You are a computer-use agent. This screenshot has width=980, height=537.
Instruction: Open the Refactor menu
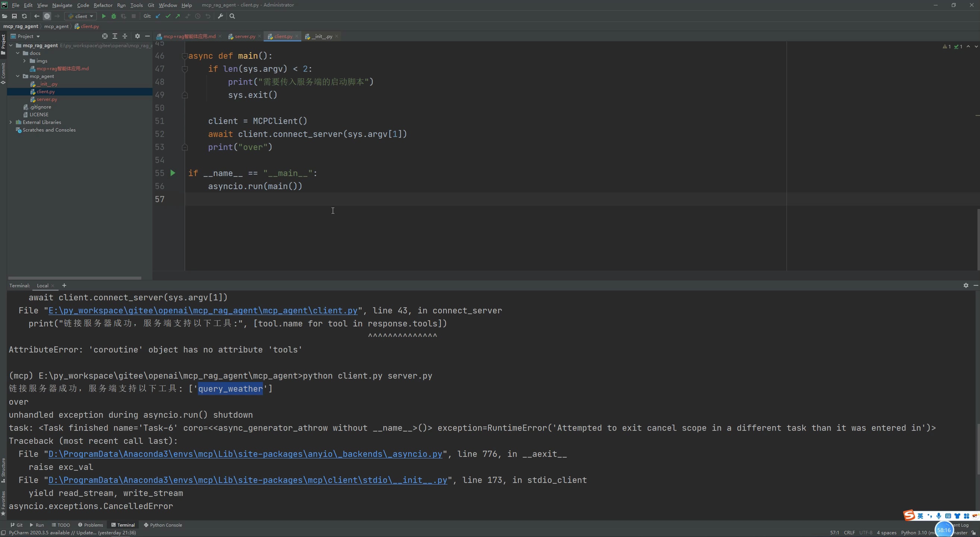tap(103, 5)
